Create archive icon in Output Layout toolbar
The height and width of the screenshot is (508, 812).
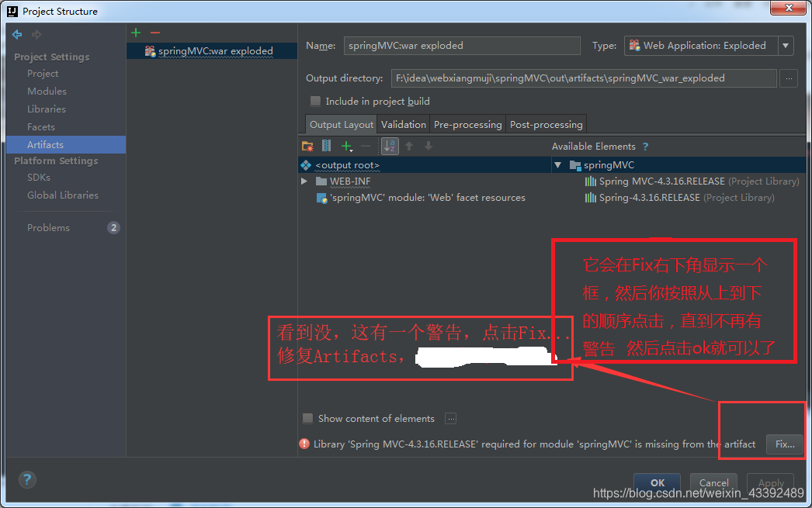tap(326, 147)
